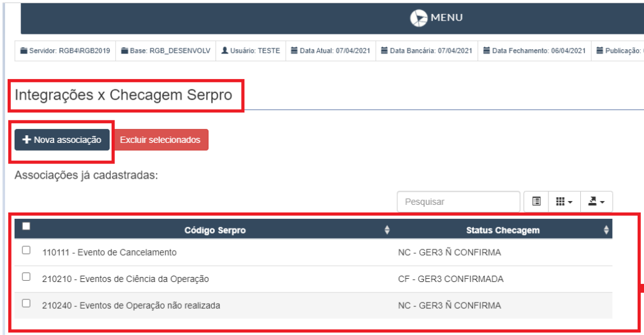Screen dimensions: 644x335
Task: Sort table by Código Serpro column
Action: (x=215, y=230)
